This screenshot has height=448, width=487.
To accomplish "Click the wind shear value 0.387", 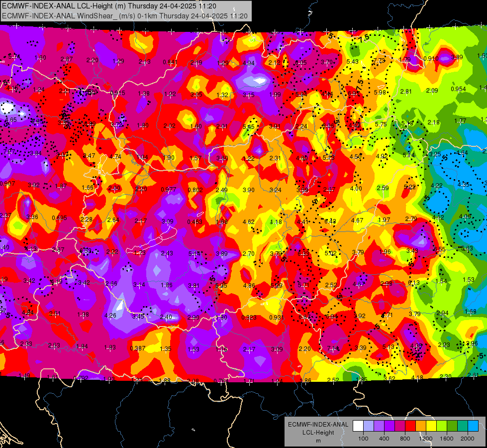I will click(x=138, y=348).
